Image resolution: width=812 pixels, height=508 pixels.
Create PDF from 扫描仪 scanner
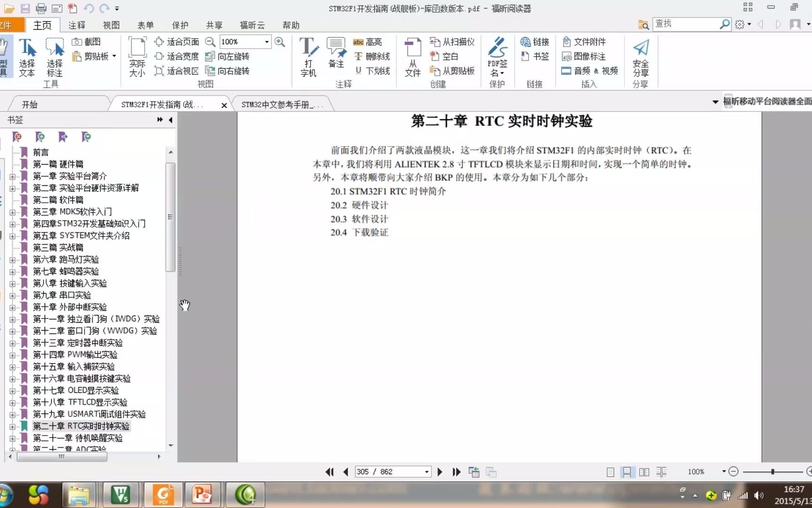tap(452, 41)
